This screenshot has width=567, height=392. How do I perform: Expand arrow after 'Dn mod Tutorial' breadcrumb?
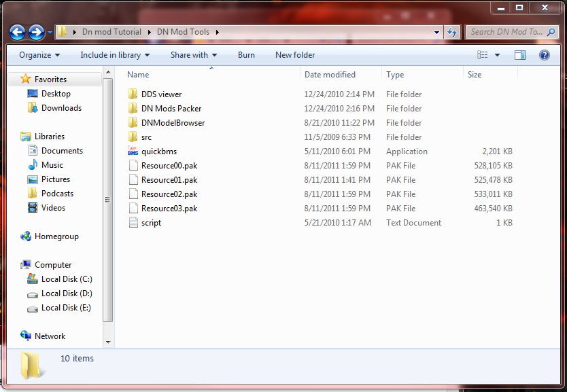[149, 32]
